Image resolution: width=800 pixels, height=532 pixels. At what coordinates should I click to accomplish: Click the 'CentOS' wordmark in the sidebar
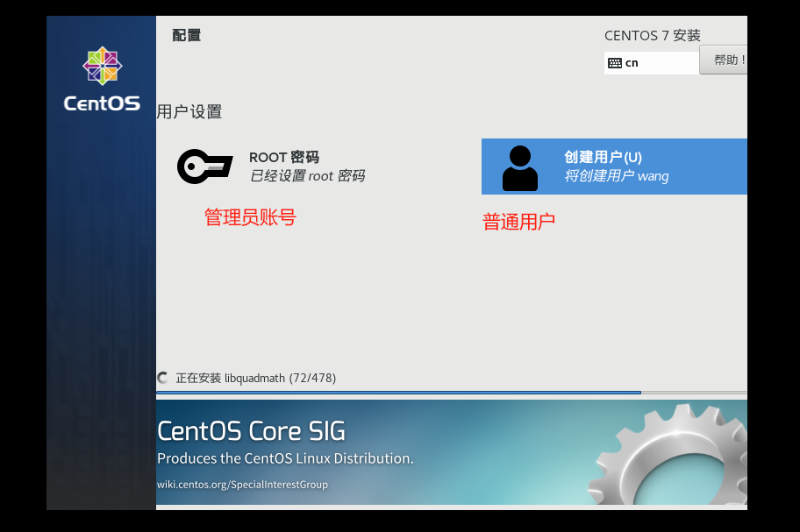pyautogui.click(x=102, y=103)
